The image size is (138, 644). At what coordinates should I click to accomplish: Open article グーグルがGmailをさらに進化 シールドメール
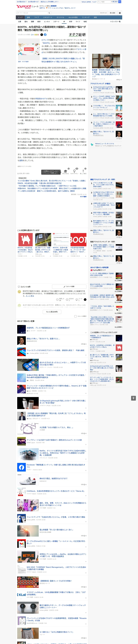56,542
